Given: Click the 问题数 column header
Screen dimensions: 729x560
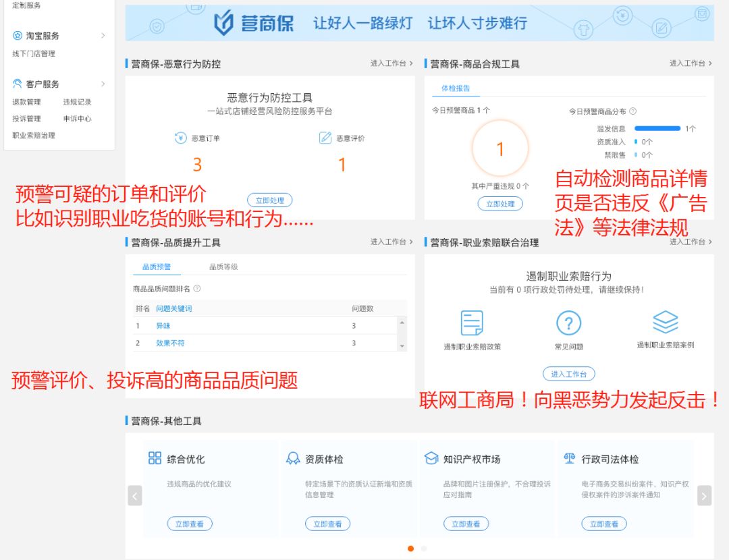Looking at the screenshot, I should pyautogui.click(x=362, y=308).
